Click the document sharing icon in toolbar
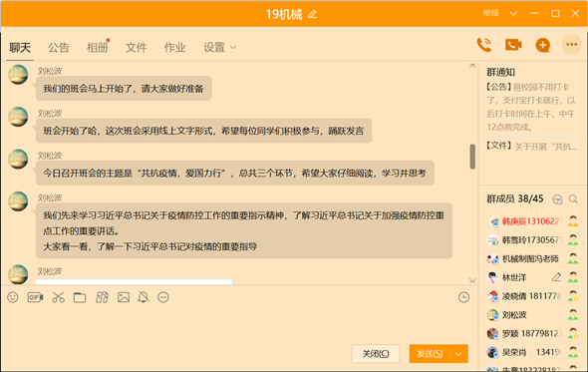The width and height of the screenshot is (588, 372). click(x=102, y=297)
